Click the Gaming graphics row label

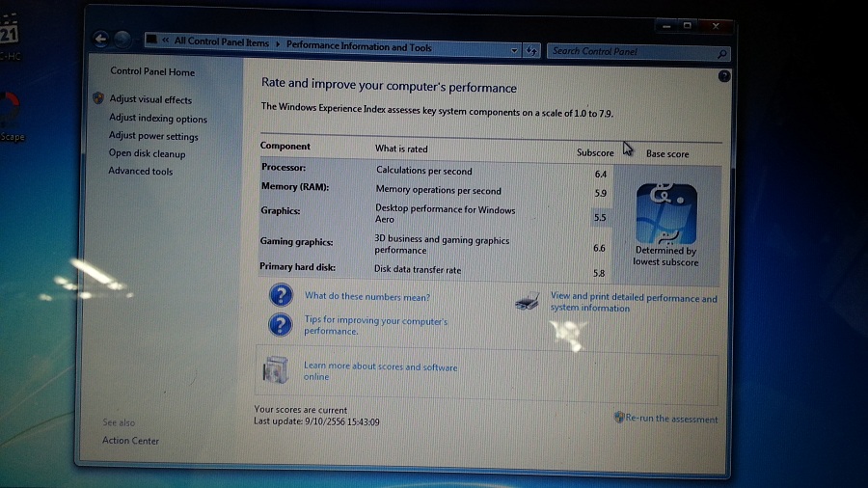[x=297, y=242]
